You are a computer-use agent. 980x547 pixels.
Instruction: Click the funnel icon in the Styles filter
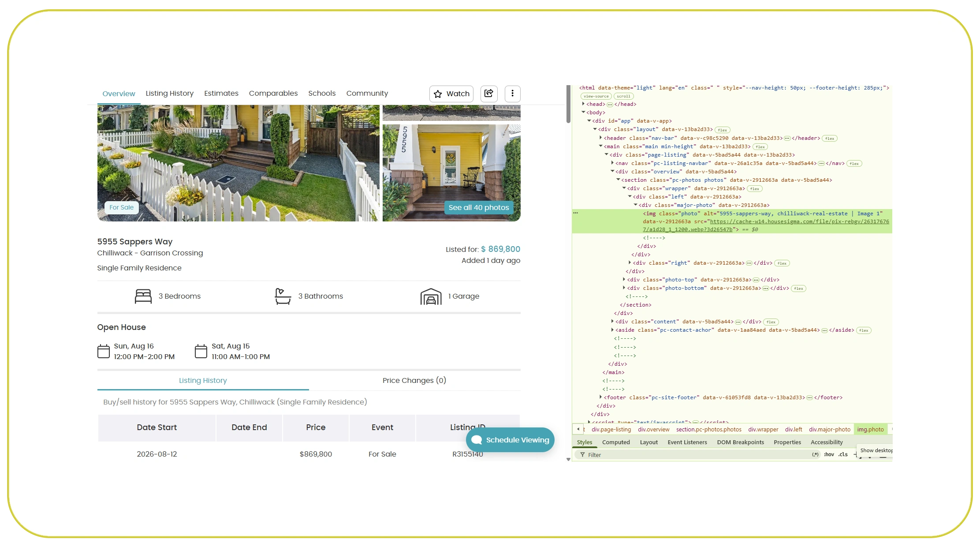[583, 455]
